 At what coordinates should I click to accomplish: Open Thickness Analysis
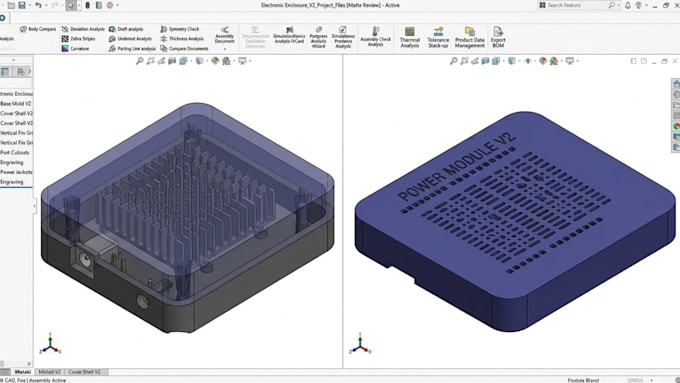pos(182,39)
